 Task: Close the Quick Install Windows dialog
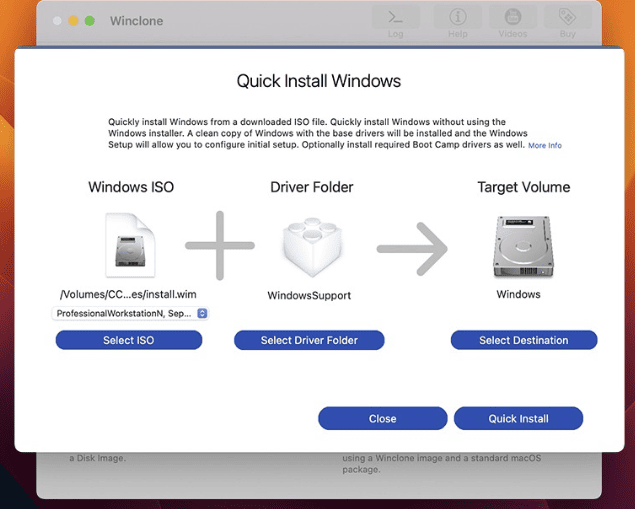point(383,418)
